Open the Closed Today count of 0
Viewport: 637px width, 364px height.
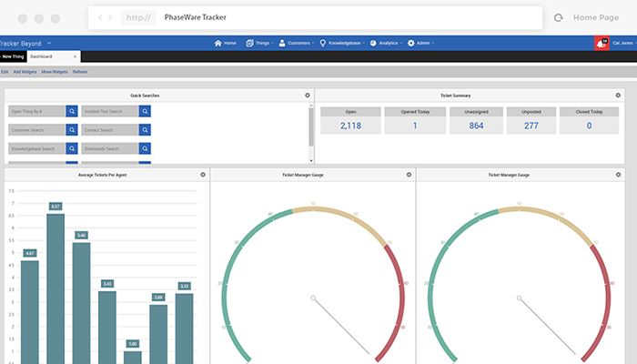[x=589, y=126]
